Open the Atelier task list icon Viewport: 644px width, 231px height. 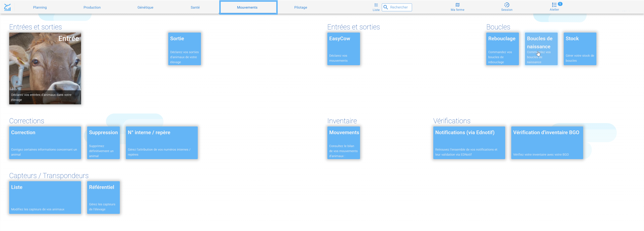[x=554, y=5]
